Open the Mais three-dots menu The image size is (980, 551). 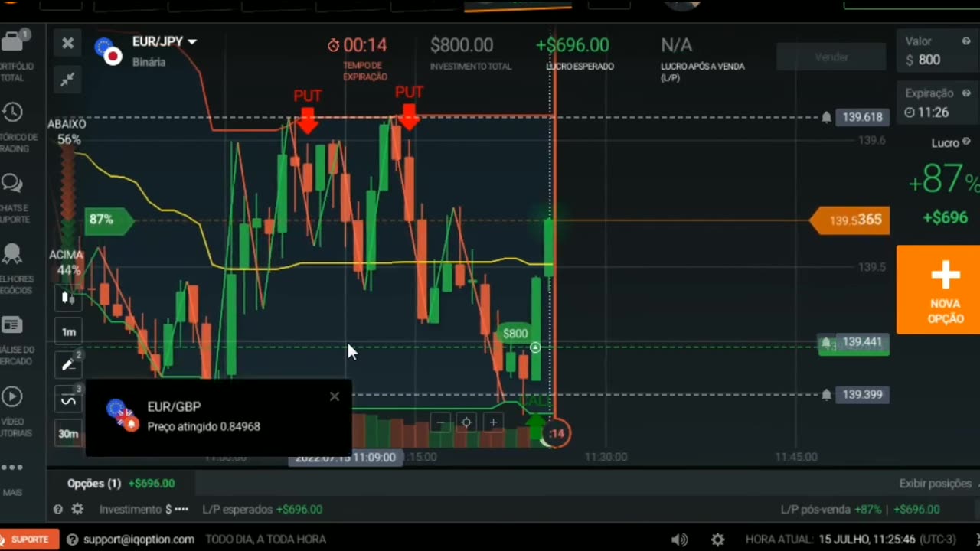coord(12,467)
